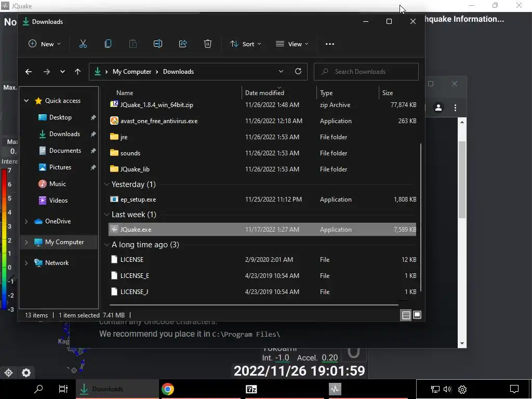
Task: Open the Sort dropdown
Action: (x=245, y=44)
